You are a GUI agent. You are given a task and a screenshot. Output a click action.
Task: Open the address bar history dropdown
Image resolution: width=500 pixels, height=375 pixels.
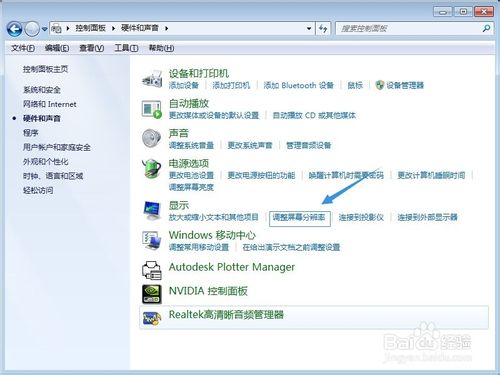coord(309,29)
